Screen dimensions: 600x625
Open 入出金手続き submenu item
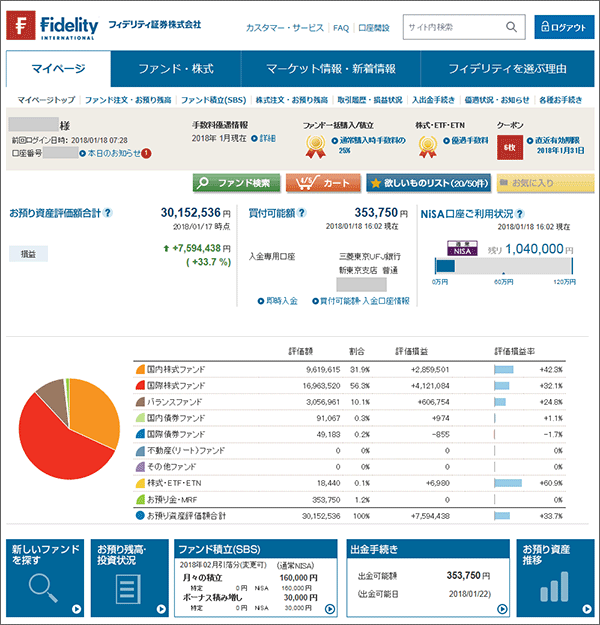click(x=433, y=100)
